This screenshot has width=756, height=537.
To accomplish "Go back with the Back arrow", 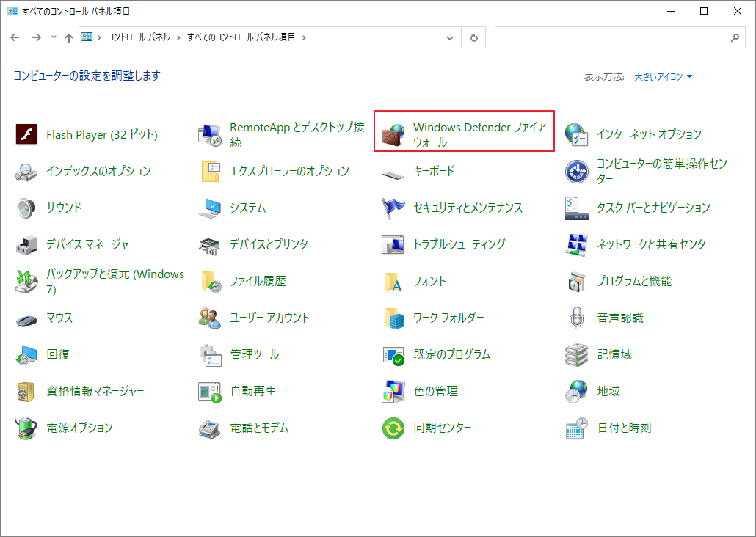I will click(15, 37).
